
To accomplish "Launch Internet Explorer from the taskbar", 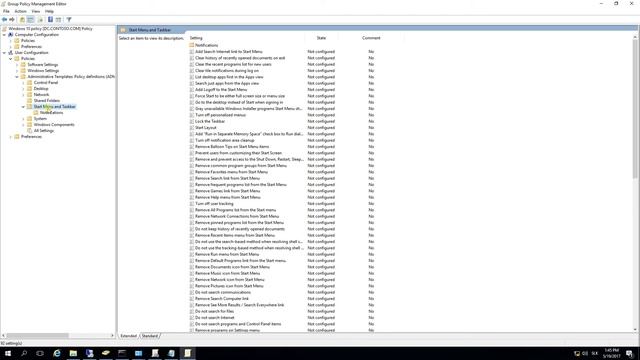I will 57,353.
